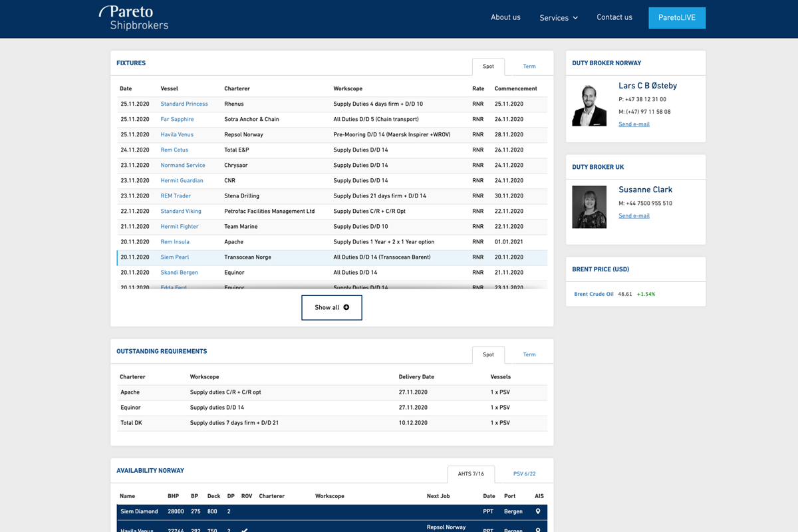Image resolution: width=798 pixels, height=532 pixels.
Task: Select the Spot tab in Fixtures
Action: click(x=489, y=66)
